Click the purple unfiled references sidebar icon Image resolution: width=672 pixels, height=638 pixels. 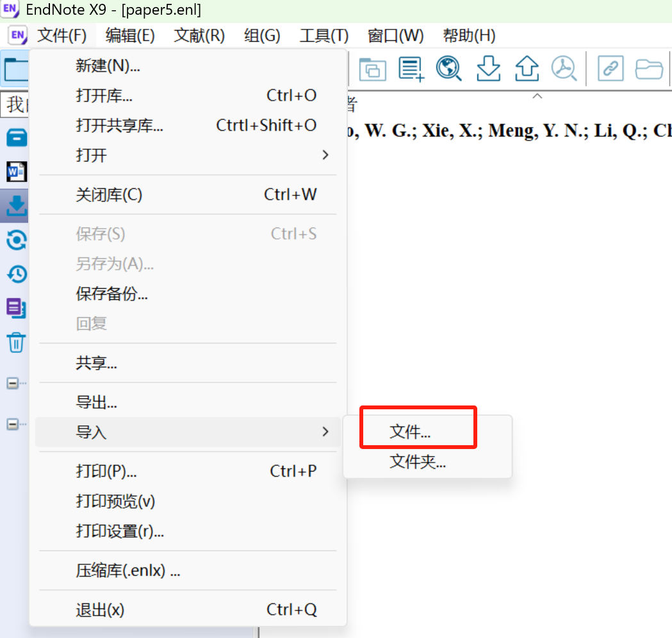click(x=16, y=309)
